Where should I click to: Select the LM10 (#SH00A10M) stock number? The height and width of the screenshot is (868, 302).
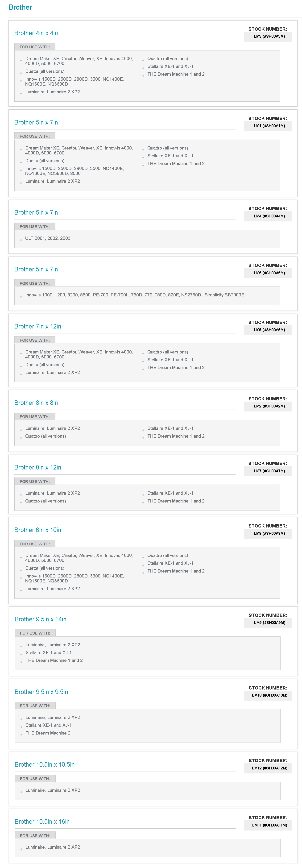click(269, 695)
